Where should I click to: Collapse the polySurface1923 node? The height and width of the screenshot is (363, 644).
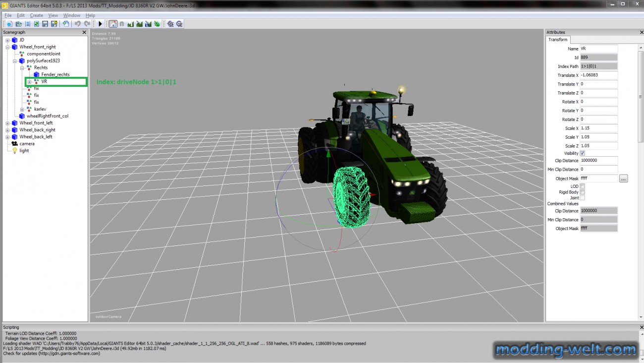pyautogui.click(x=15, y=61)
